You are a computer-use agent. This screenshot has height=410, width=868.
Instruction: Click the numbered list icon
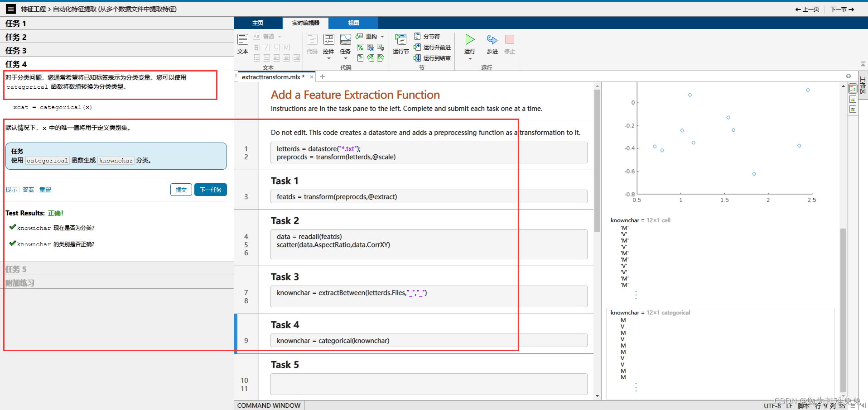click(x=266, y=58)
